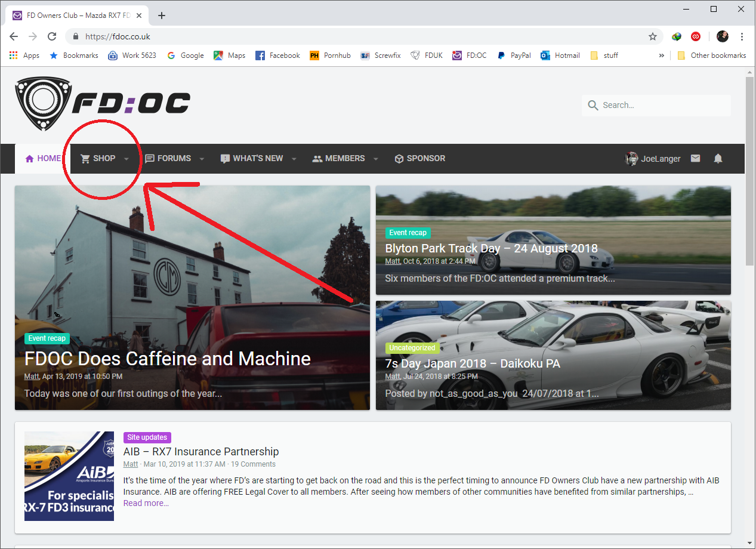The image size is (756, 549).
Task: Open the Maps bookmark
Action: coord(230,55)
